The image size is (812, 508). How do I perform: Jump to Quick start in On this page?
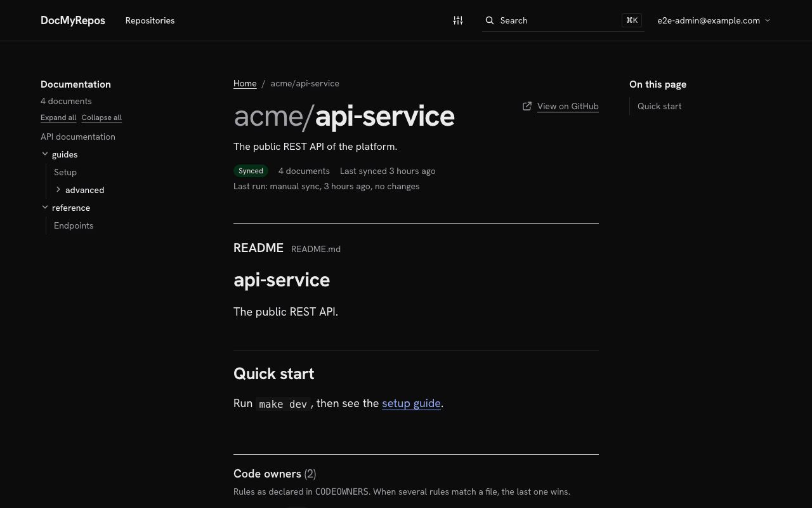point(659,106)
